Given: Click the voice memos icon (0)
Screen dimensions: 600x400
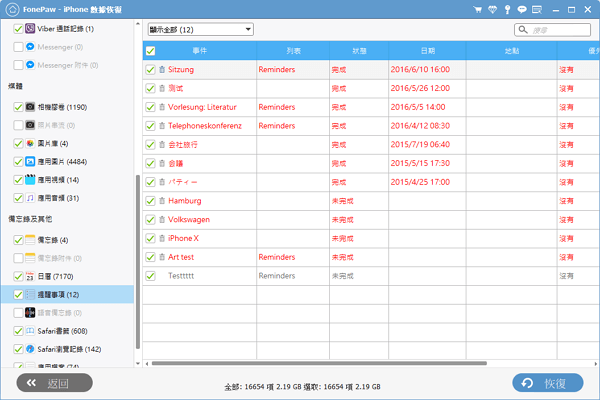Looking at the screenshot, I should pyautogui.click(x=30, y=313).
